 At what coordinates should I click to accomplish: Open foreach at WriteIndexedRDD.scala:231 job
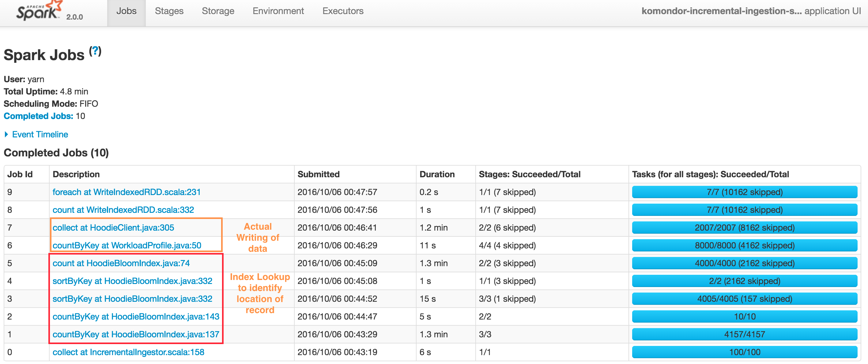tap(126, 192)
